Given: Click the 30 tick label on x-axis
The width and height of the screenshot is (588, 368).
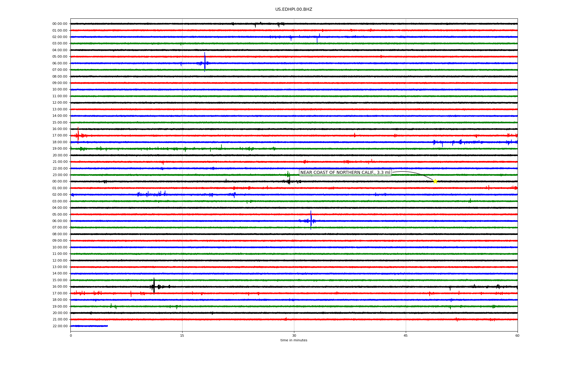Looking at the screenshot, I should tap(294, 335).
